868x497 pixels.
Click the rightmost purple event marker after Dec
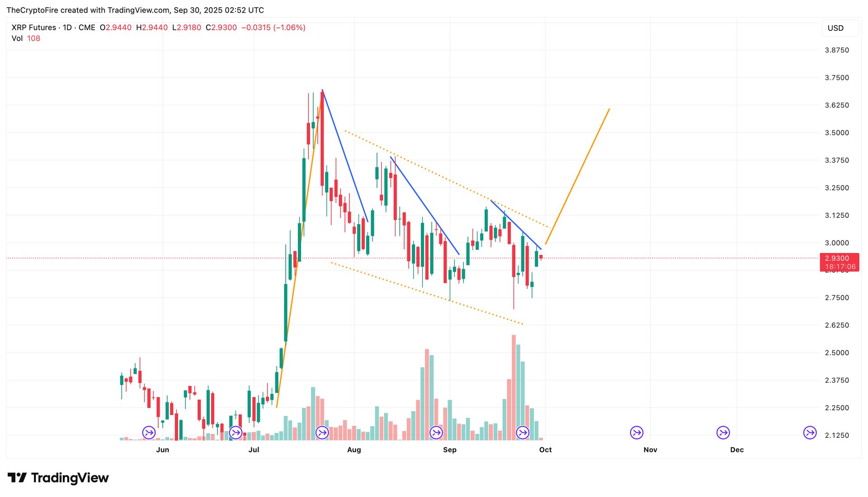[810, 432]
